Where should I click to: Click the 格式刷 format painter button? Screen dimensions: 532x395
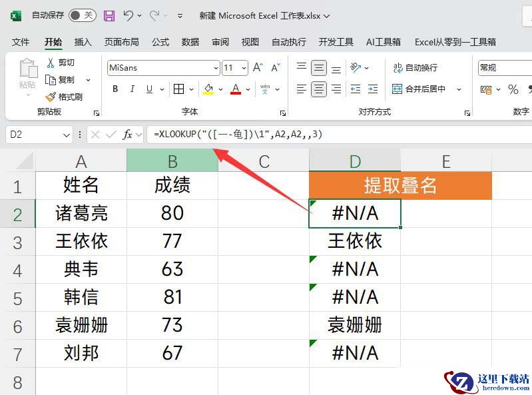click(x=64, y=97)
